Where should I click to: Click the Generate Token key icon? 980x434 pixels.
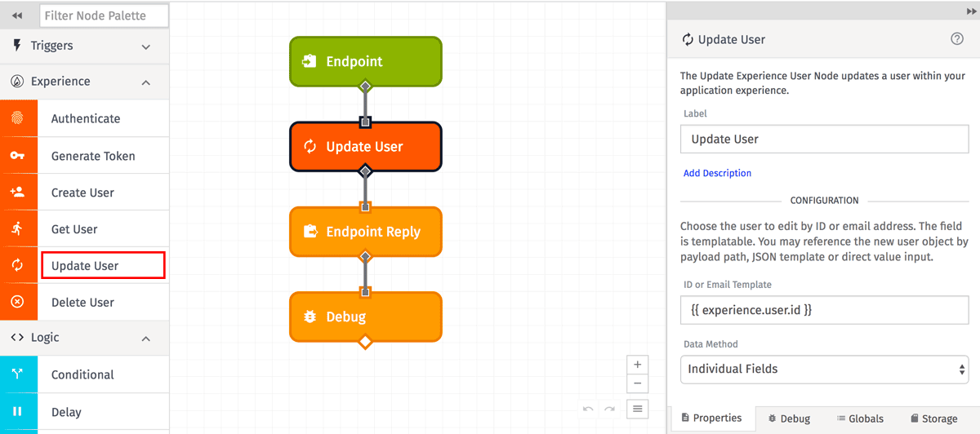[x=18, y=156]
